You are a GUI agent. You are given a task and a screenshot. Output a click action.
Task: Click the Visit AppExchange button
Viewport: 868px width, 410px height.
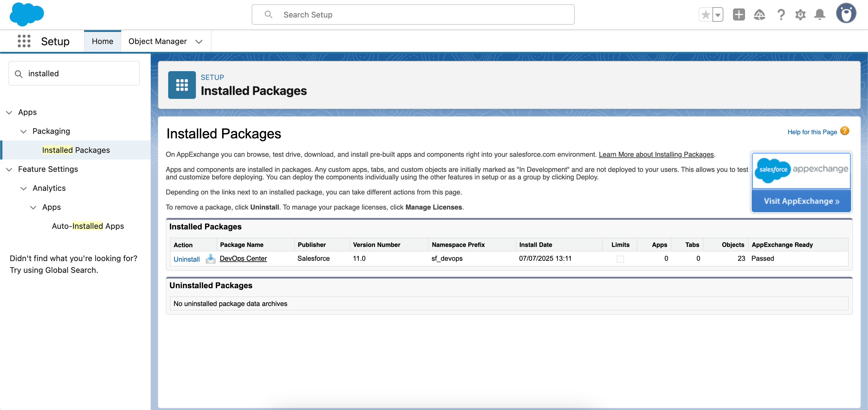[x=801, y=201]
